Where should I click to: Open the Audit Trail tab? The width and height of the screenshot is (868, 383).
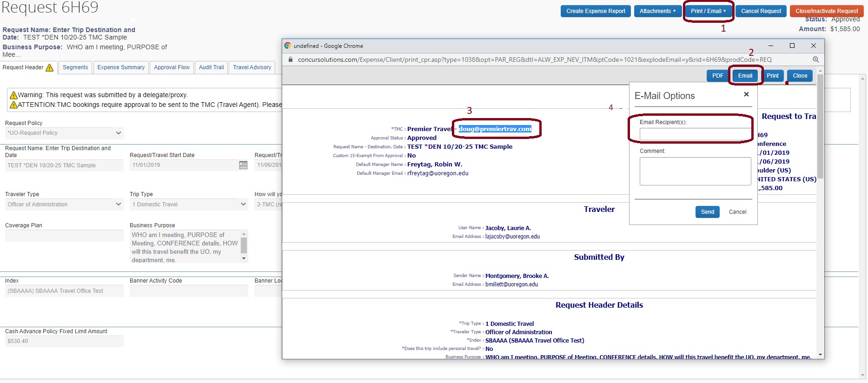point(212,67)
